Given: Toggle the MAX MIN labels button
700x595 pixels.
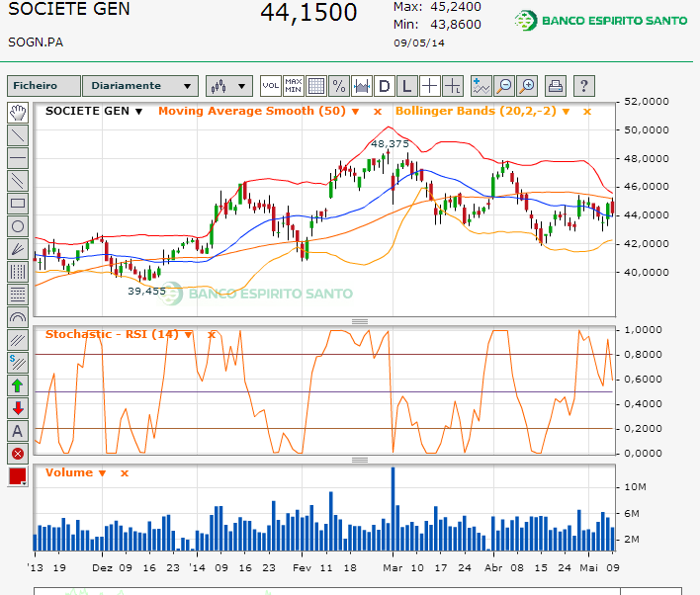Looking at the screenshot, I should click(294, 86).
